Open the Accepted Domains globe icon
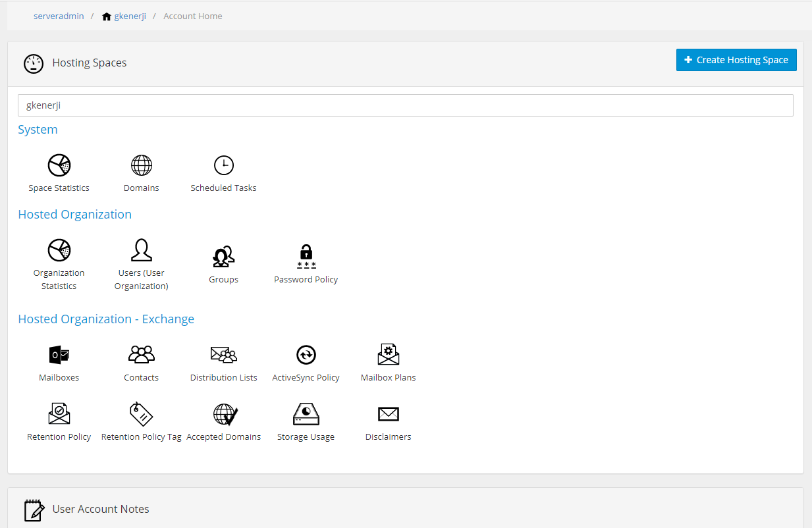 click(x=225, y=414)
